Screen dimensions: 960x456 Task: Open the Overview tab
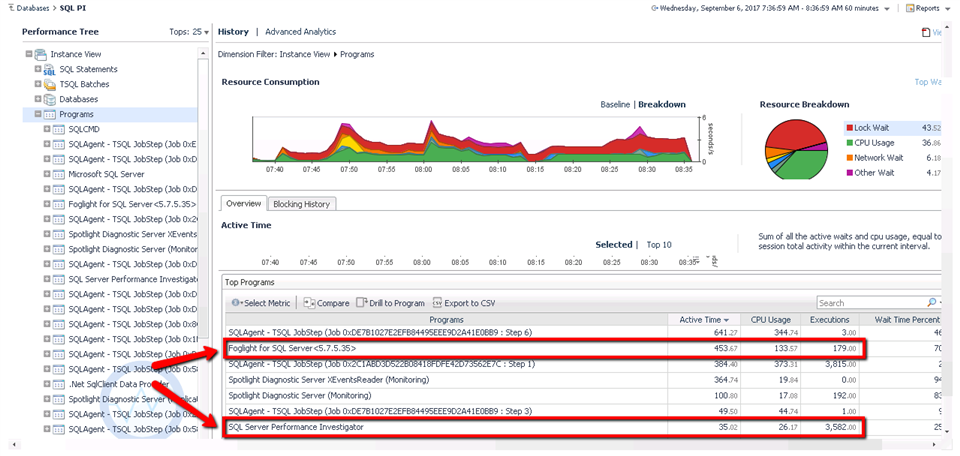244,203
